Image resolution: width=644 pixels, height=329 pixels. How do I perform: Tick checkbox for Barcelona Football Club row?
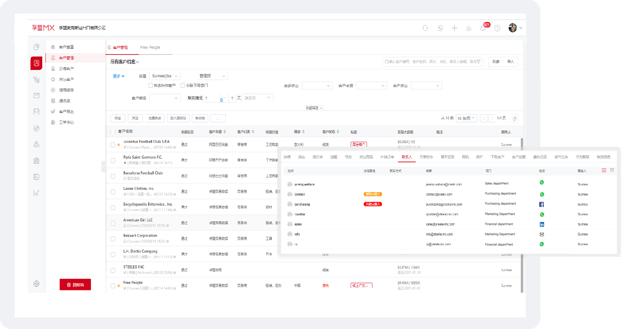pyautogui.click(x=113, y=176)
